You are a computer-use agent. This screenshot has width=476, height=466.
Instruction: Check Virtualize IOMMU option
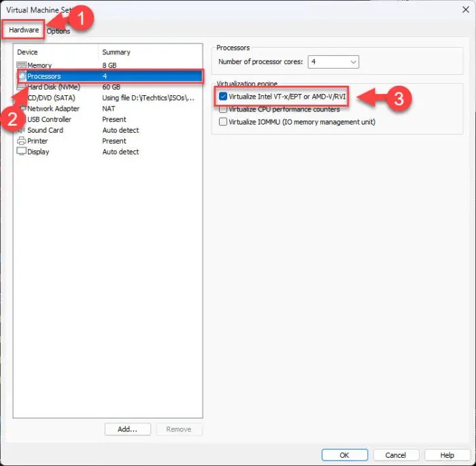point(223,122)
